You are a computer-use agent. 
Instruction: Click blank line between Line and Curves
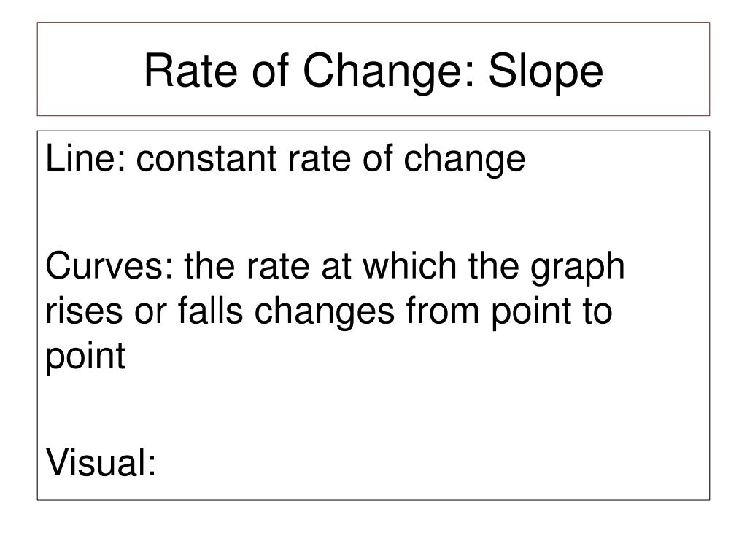373,214
